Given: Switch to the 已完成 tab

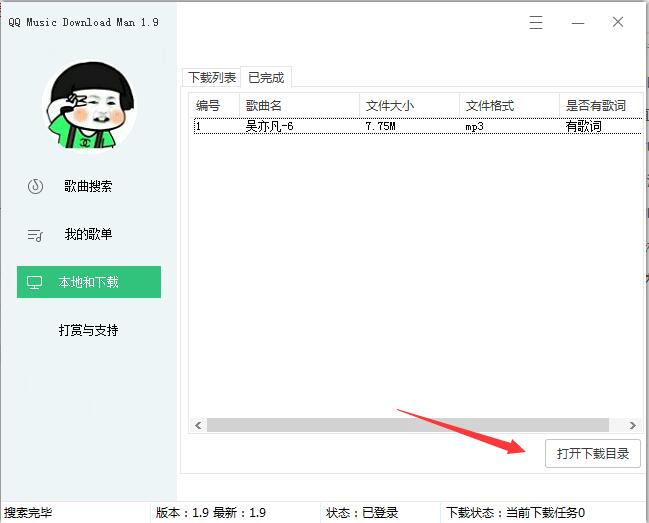Looking at the screenshot, I should tap(266, 78).
